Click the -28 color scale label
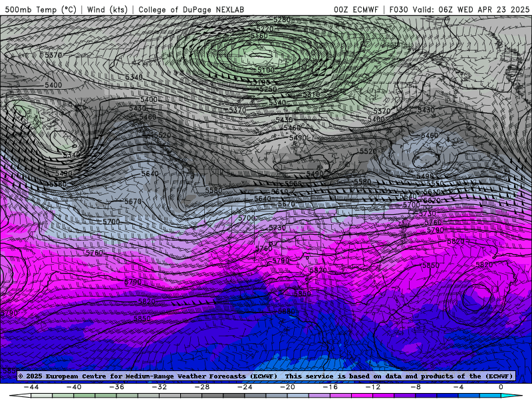The image size is (532, 399). tap(202, 387)
